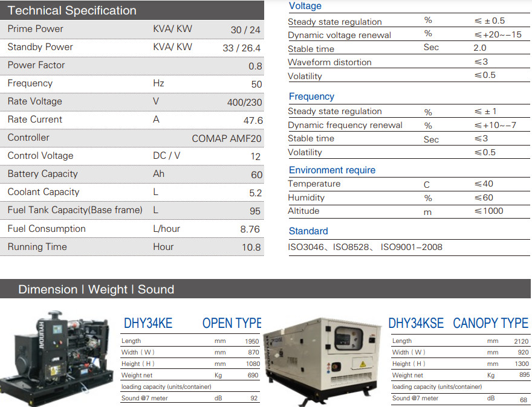Click the Altitude value '≤1000'

click(x=488, y=211)
